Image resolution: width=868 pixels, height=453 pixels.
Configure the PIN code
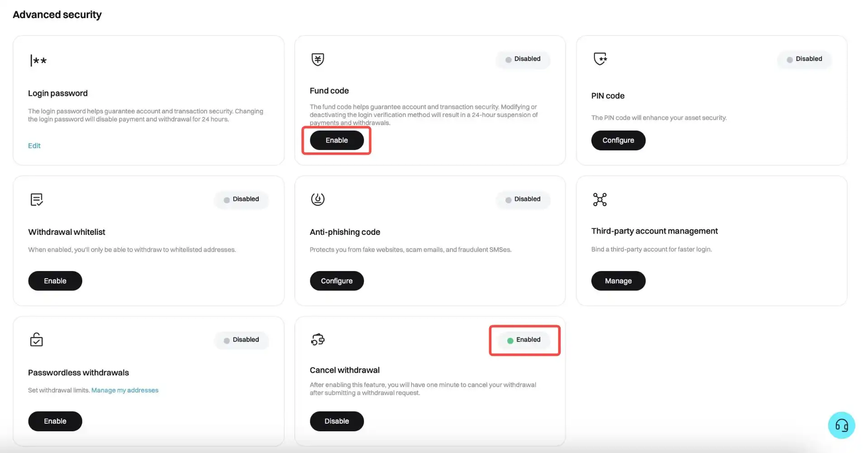pyautogui.click(x=618, y=140)
